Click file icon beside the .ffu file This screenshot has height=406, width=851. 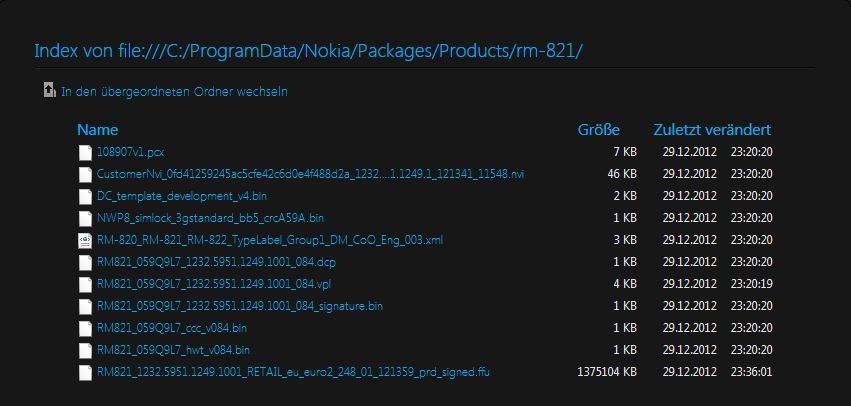[x=85, y=372]
